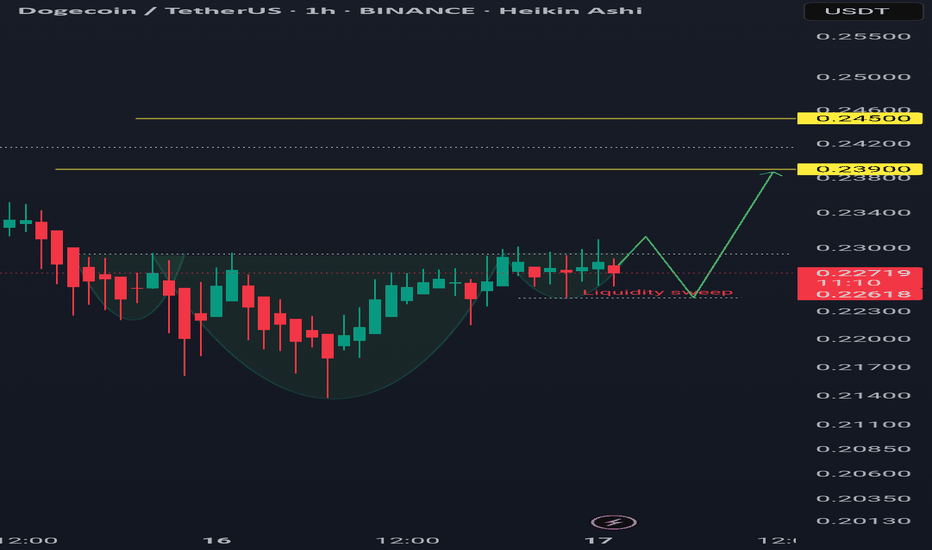Click the 0.25000 price axis label
This screenshot has width=932, height=550.
click(x=864, y=77)
